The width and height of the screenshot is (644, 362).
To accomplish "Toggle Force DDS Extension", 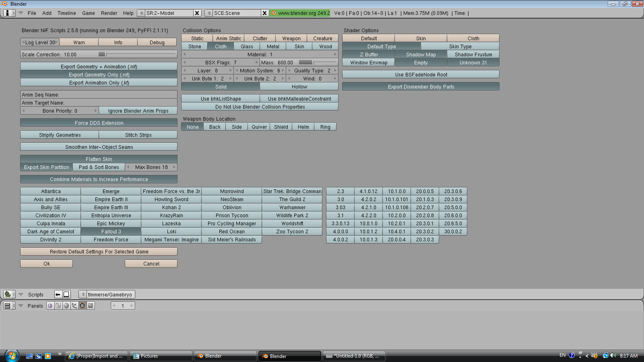I will click(98, 123).
